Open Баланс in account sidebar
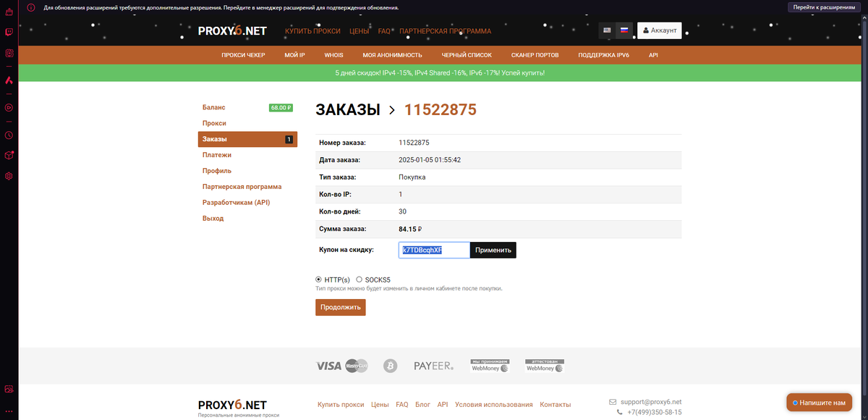 214,107
